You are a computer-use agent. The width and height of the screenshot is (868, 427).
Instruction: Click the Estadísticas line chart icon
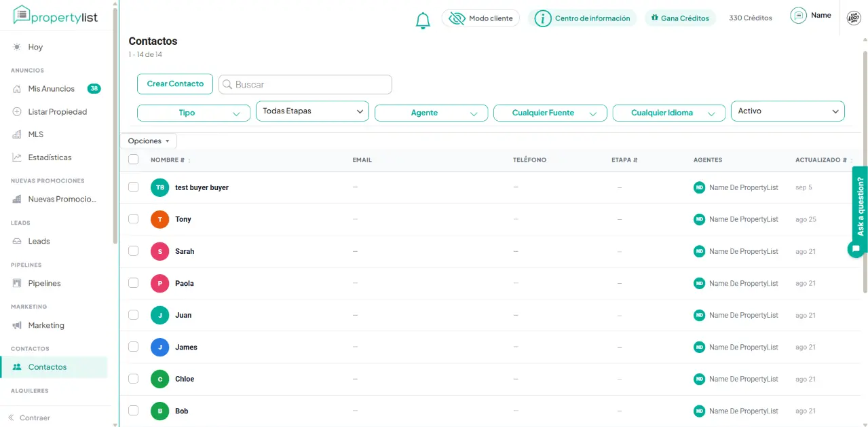point(17,157)
